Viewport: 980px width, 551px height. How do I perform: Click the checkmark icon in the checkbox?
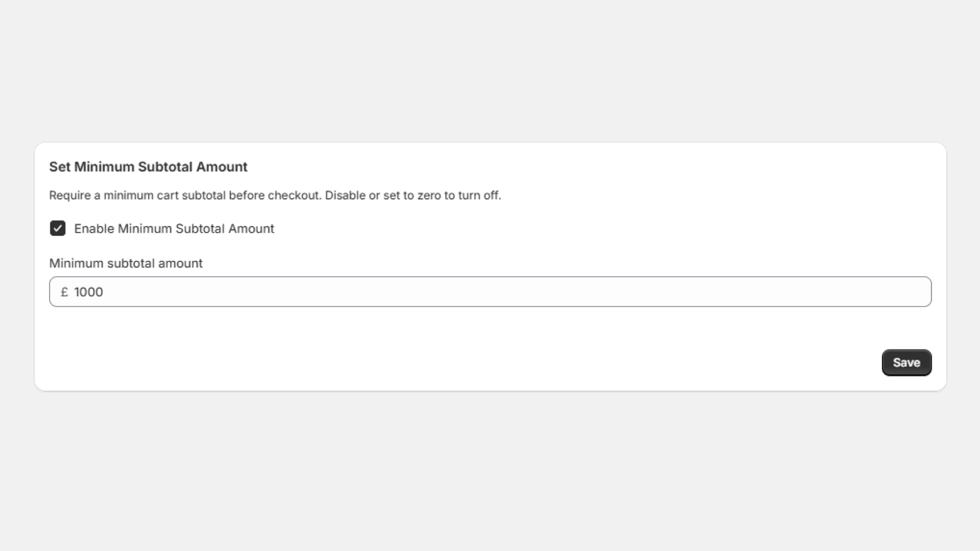58,228
